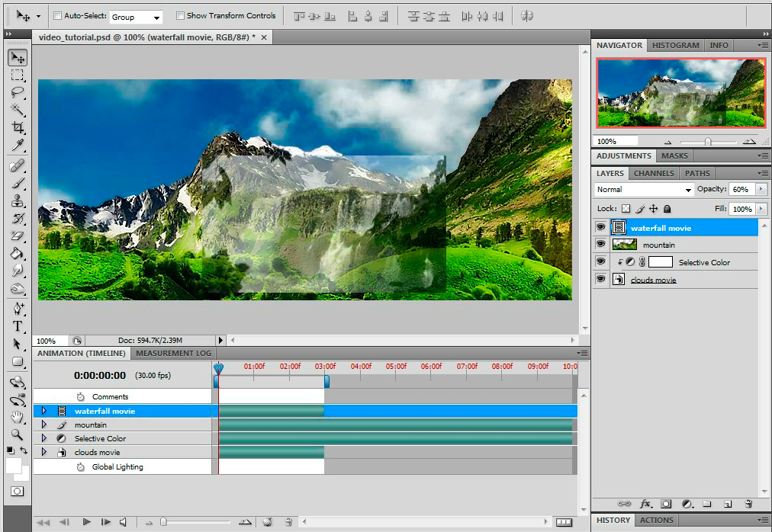Create a new layer
Screen dimensions: 772x532
[728, 504]
